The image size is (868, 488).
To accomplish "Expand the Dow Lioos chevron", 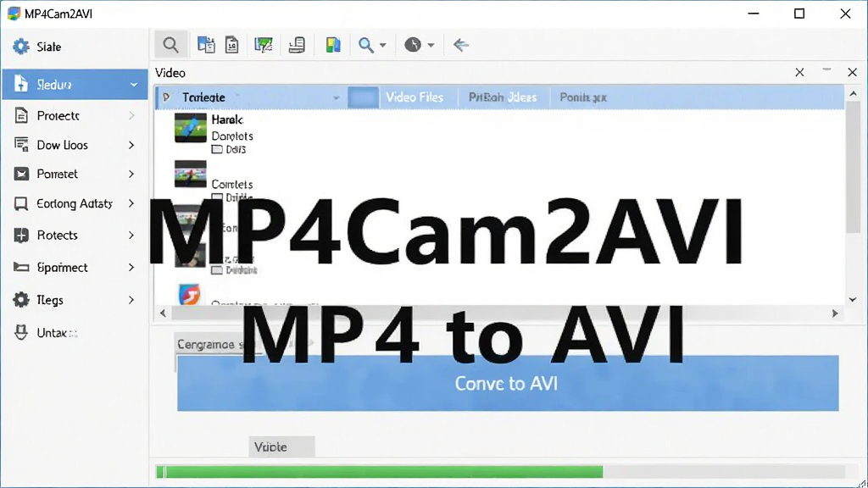I will point(131,145).
